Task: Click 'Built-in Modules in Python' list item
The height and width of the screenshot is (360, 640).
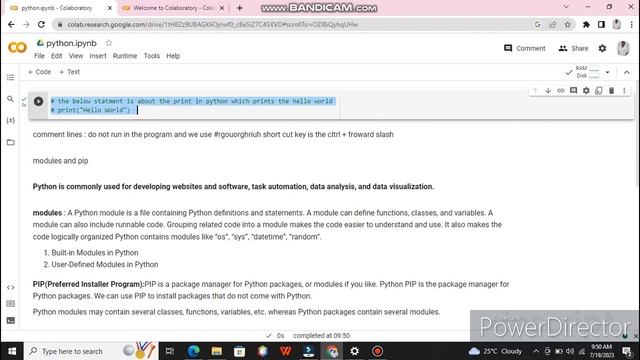Action: pyautogui.click(x=95, y=253)
